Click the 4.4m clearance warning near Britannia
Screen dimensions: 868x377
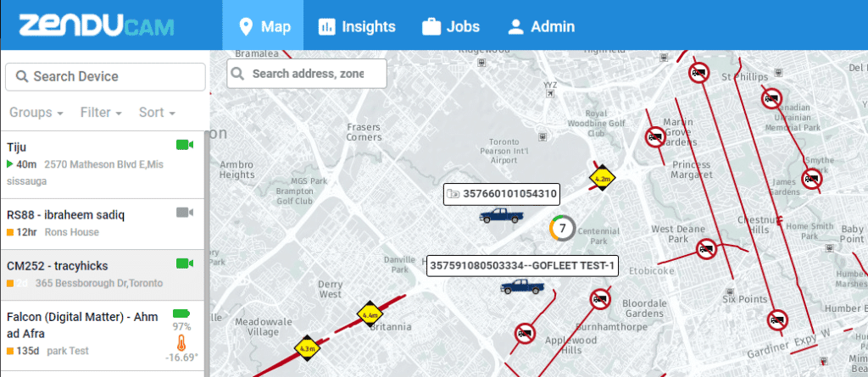point(370,314)
